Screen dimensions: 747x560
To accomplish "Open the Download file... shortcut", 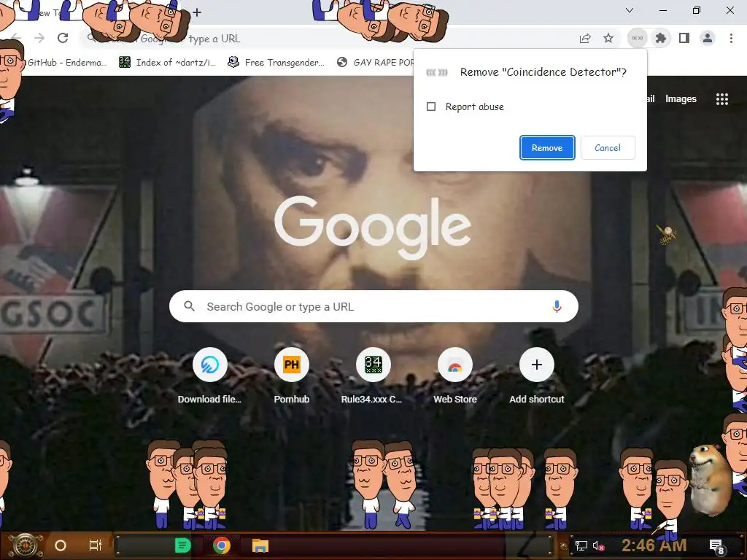I will coord(209,376).
